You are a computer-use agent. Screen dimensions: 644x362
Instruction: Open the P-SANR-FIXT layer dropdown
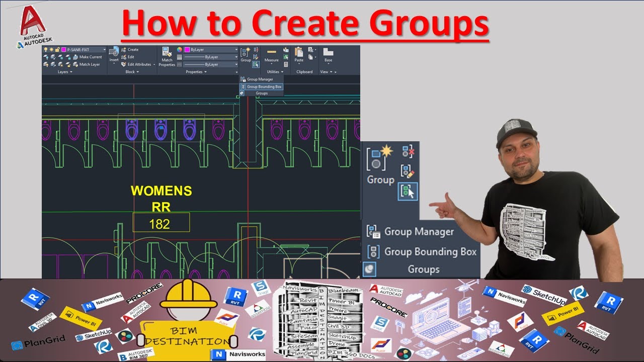[x=104, y=50]
